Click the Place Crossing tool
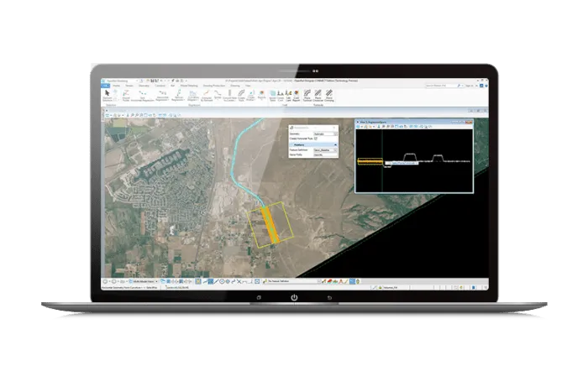 click(328, 95)
